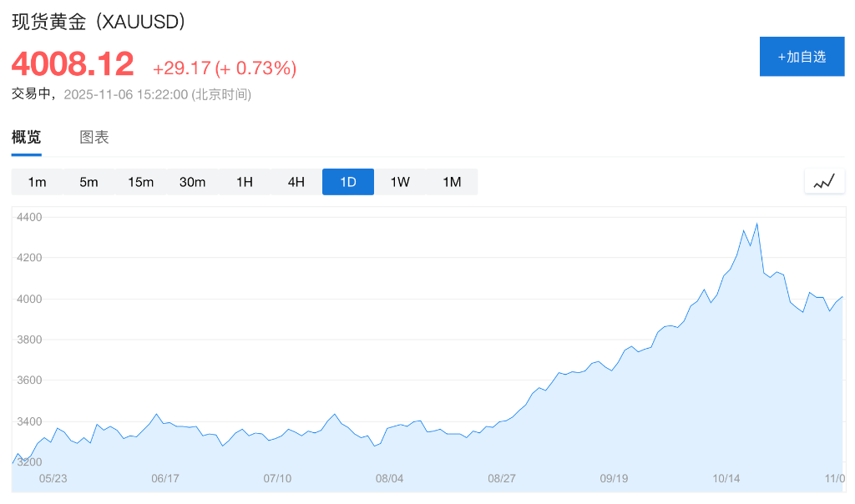Switch to the 4H interval
Screen dimensions: 855x504
pyautogui.click(x=296, y=181)
